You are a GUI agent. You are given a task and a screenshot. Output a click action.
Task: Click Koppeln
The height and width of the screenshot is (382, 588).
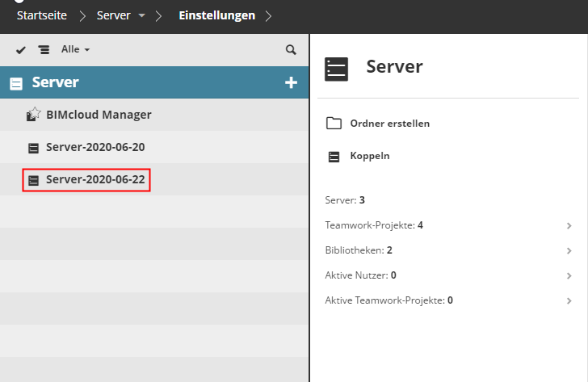click(x=370, y=156)
